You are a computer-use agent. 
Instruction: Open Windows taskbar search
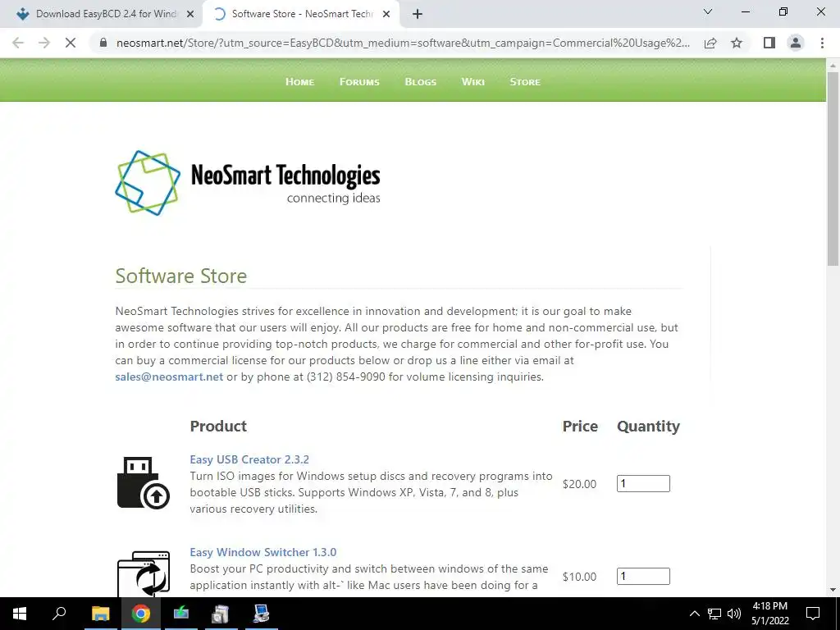59,614
